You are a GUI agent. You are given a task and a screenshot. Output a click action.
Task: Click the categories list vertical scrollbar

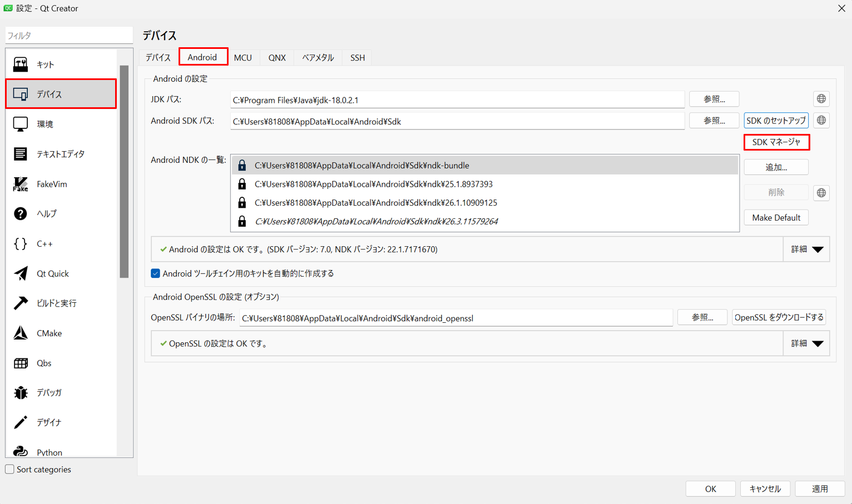coord(124,171)
